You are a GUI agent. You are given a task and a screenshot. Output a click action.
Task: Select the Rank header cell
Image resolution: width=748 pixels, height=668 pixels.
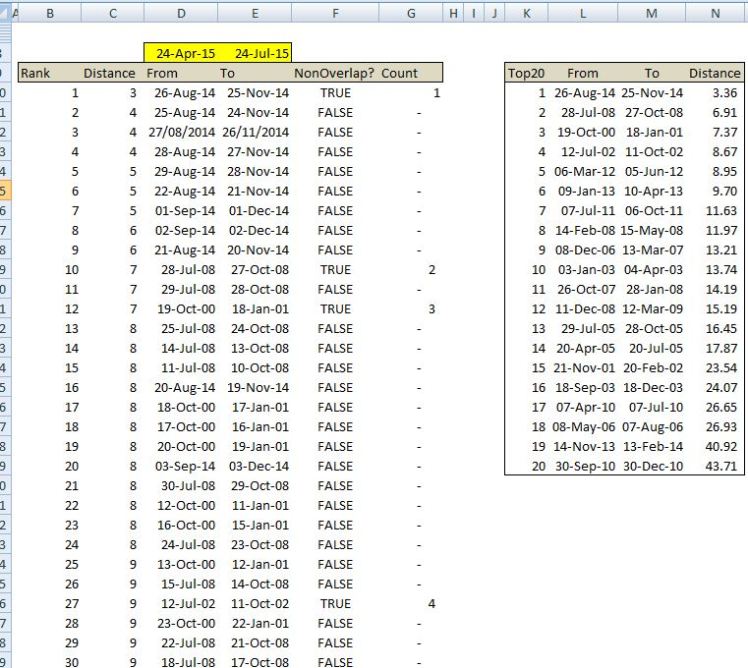coord(36,73)
